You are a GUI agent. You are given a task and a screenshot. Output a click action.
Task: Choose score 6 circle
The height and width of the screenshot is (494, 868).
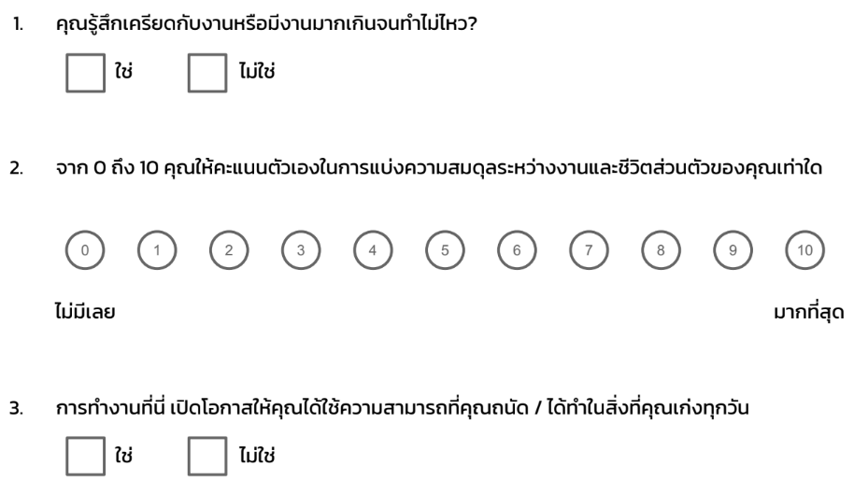[x=517, y=250]
